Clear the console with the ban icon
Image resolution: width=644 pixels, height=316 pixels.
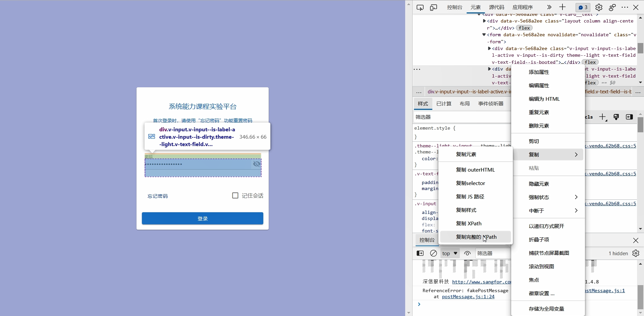point(433,253)
